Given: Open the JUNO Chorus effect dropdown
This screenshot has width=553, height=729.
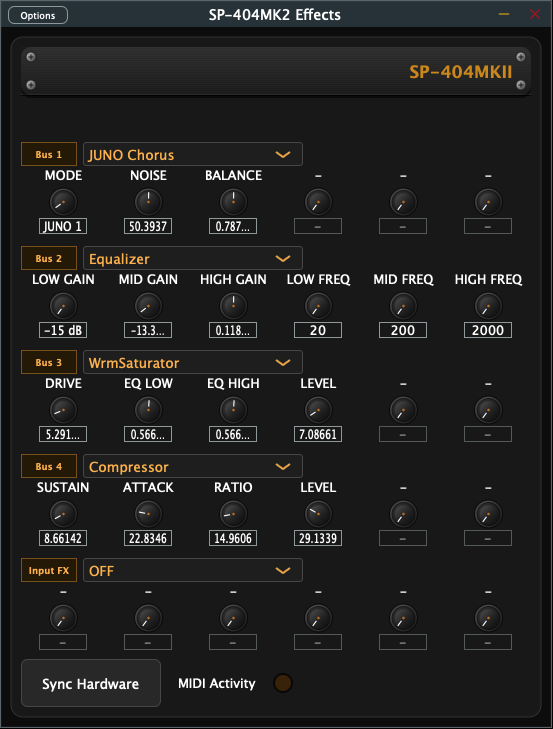Looking at the screenshot, I should point(193,154).
